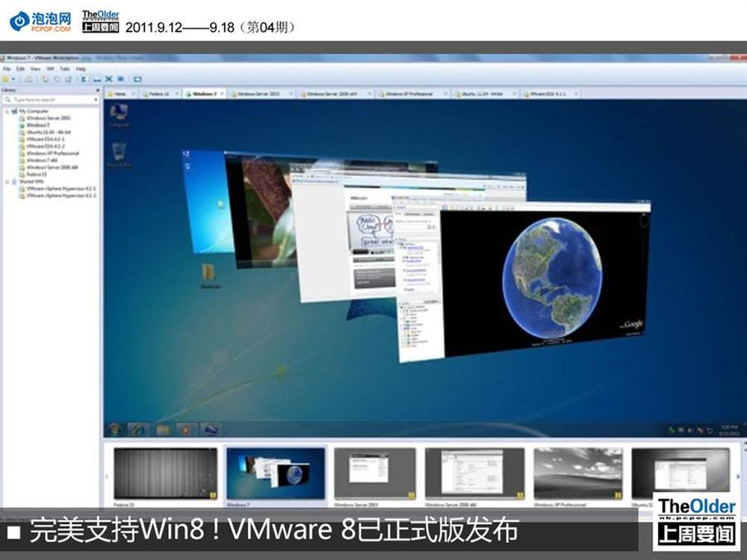
Task: Close the Library panel
Action: pyautogui.click(x=98, y=90)
